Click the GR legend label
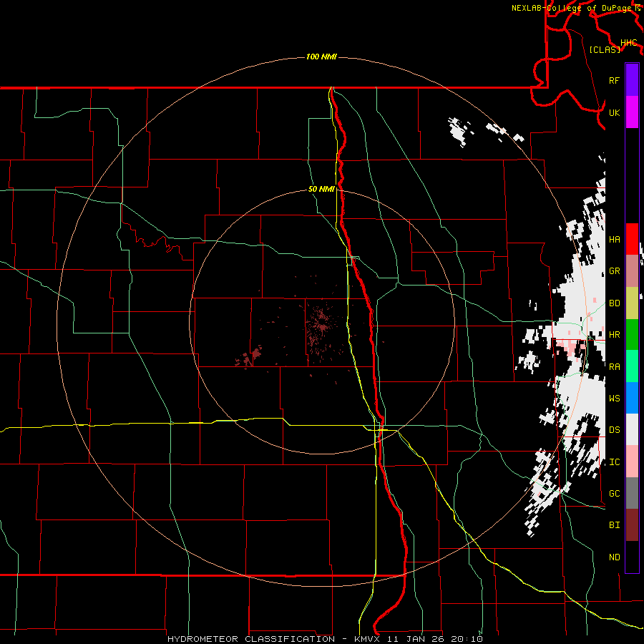644x644 pixels. pos(615,271)
